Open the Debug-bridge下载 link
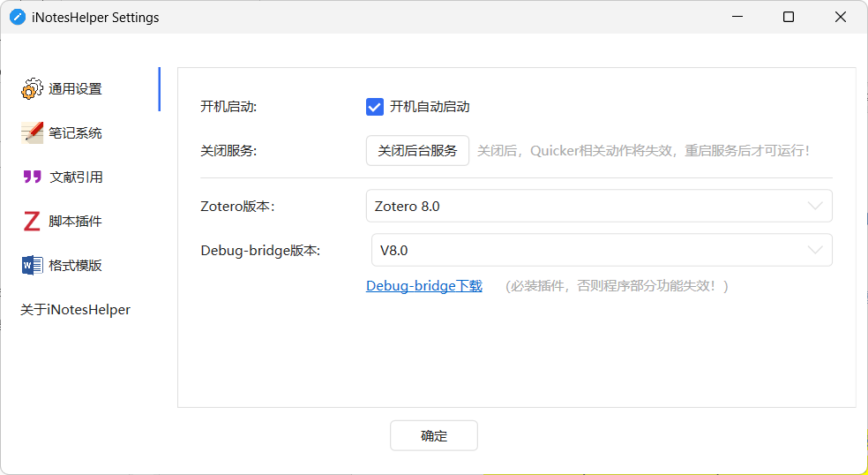The height and width of the screenshot is (475, 868). tap(424, 286)
